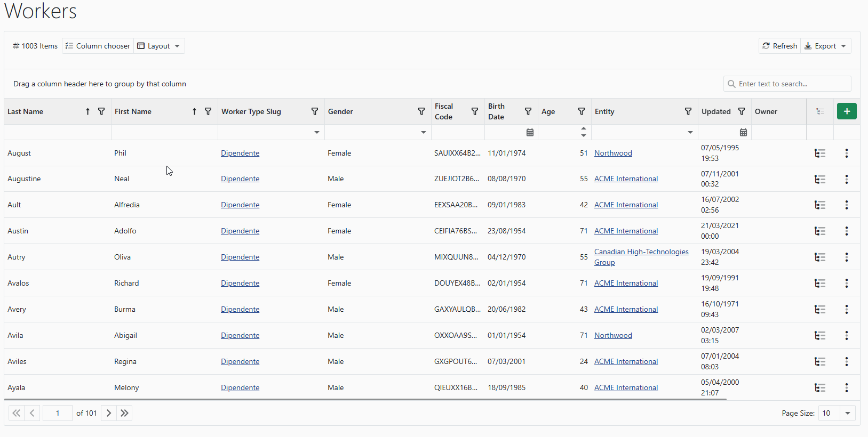Open the Birth Date filter calendar picker

[530, 132]
